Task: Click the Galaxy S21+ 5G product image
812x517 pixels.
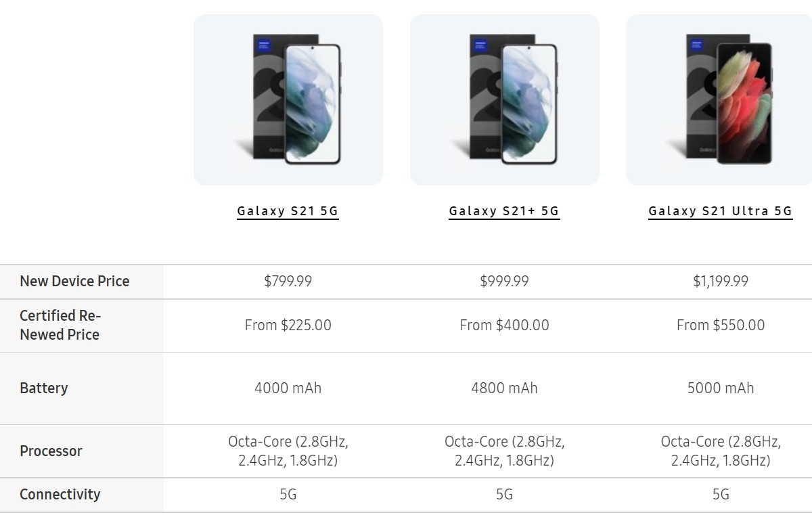Action: pyautogui.click(x=505, y=100)
